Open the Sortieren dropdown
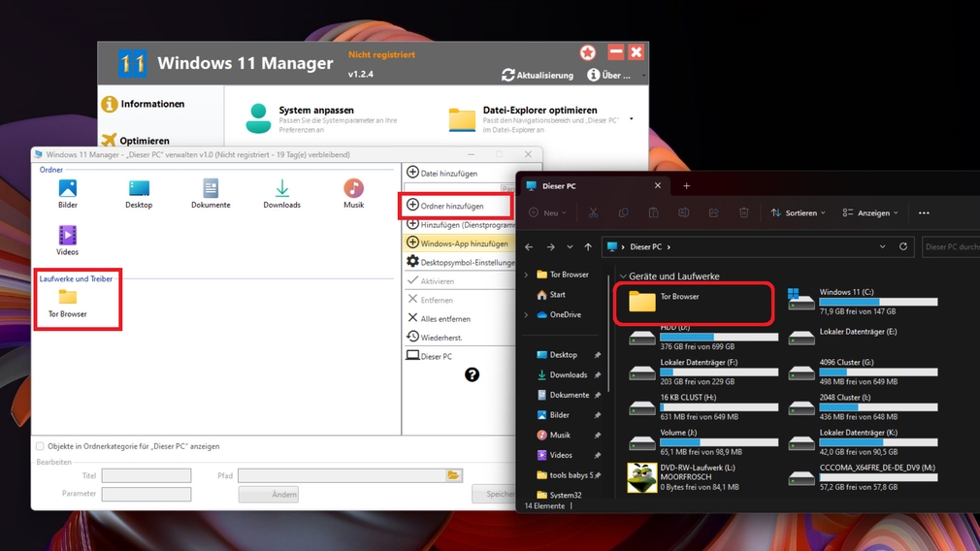The height and width of the screenshot is (551, 980). pyautogui.click(x=798, y=212)
